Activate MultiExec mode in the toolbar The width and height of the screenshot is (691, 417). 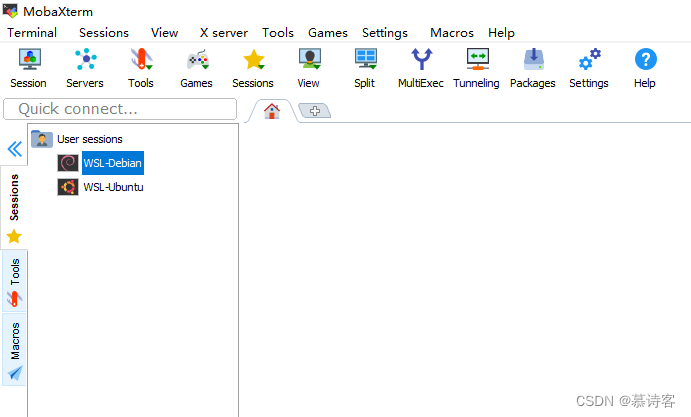pos(421,68)
